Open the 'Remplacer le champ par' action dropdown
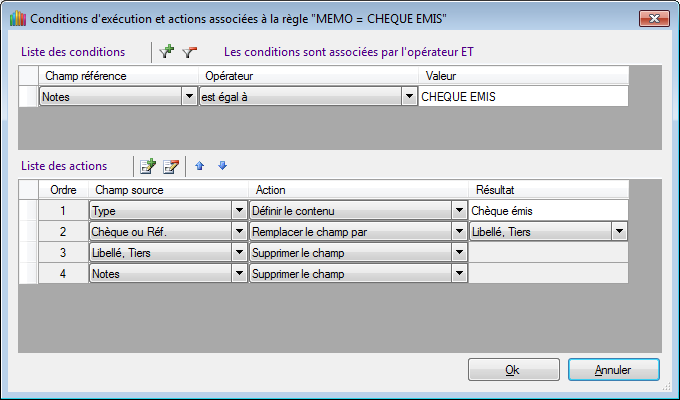The height and width of the screenshot is (400, 680). 459,232
